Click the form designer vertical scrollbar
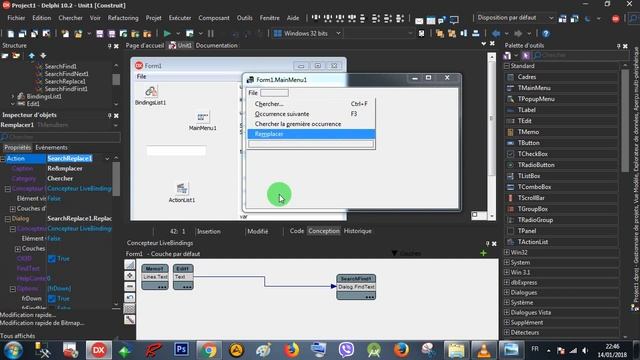 tap(491, 135)
